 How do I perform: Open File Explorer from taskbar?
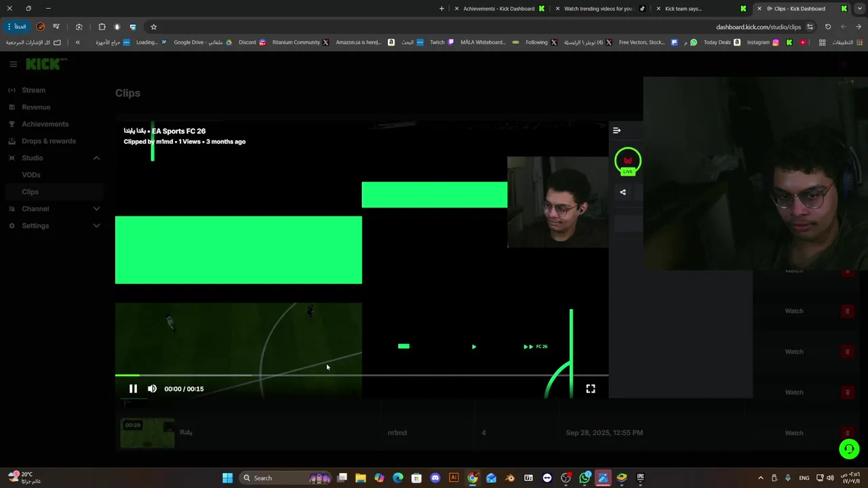pyautogui.click(x=361, y=478)
